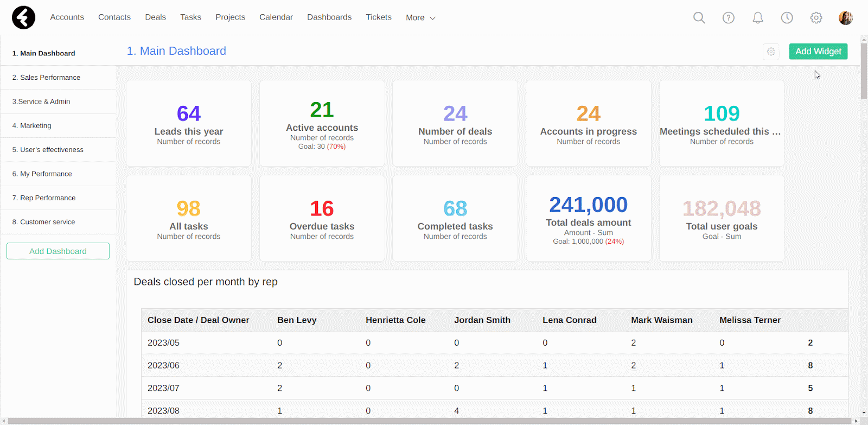Open the help question mark icon
The width and height of the screenshot is (868, 425).
[x=729, y=18]
